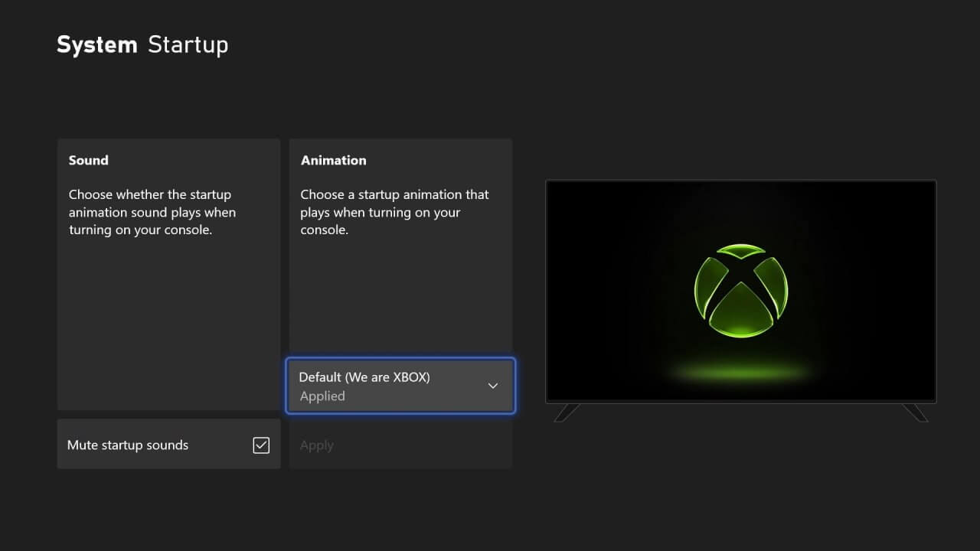
Task: Click the System Startup page title
Action: tap(142, 44)
